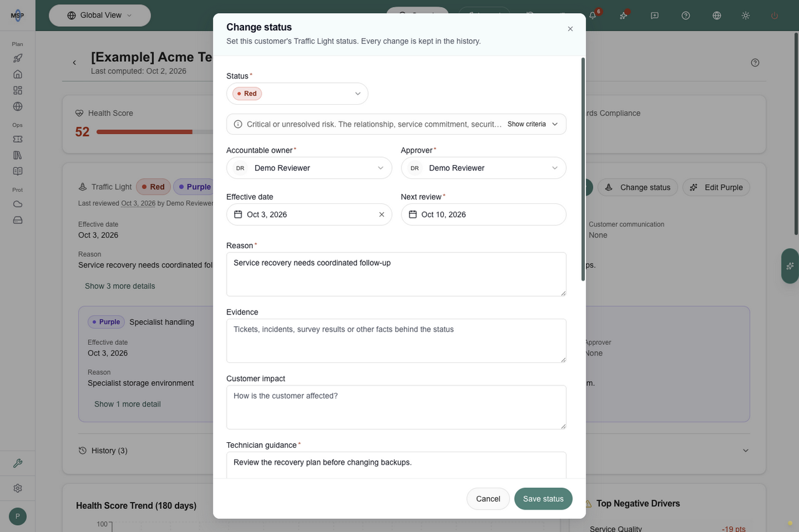This screenshot has height=532, width=799.
Task: Click the rocket icon in the Plan sidebar section
Action: (x=17, y=58)
